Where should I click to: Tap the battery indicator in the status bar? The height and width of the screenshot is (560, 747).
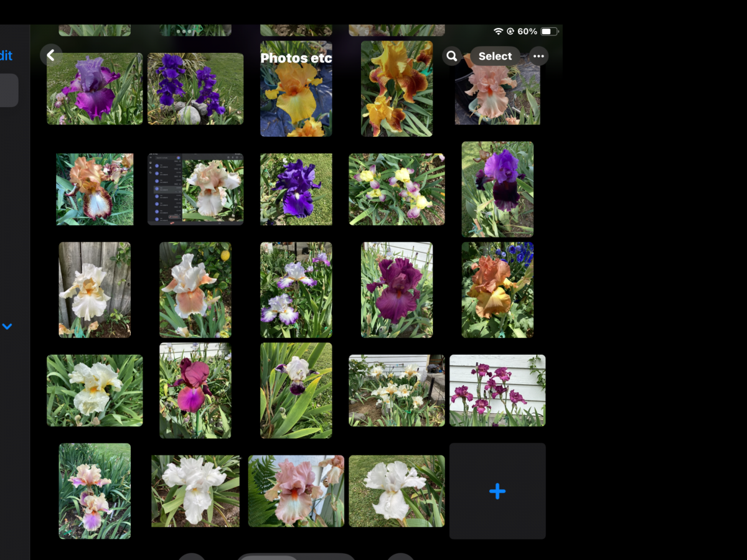coord(548,31)
